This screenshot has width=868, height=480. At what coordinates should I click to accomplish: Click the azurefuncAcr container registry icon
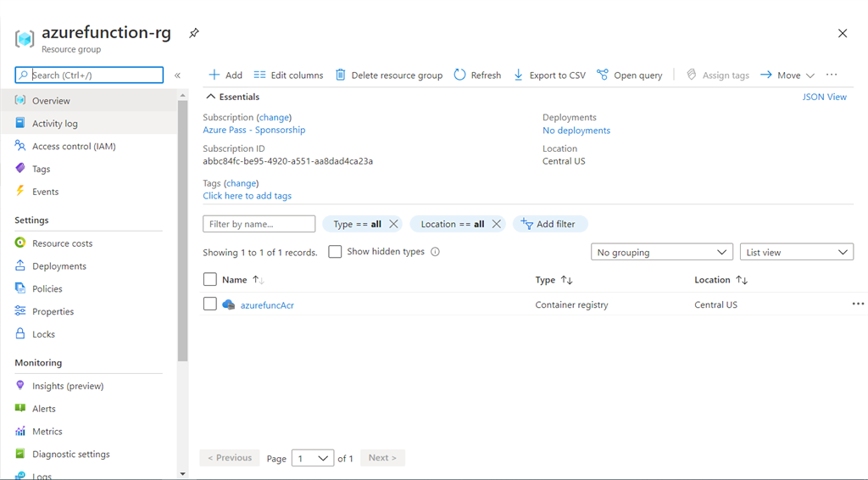click(x=229, y=304)
